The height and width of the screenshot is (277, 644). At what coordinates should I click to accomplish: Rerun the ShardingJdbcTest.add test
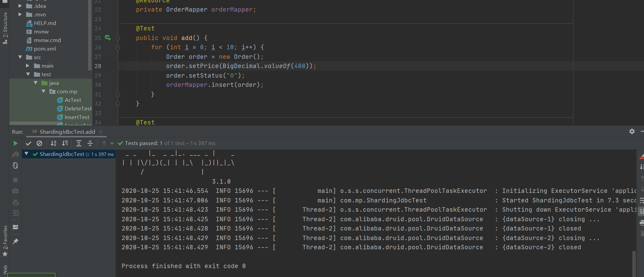point(15,143)
